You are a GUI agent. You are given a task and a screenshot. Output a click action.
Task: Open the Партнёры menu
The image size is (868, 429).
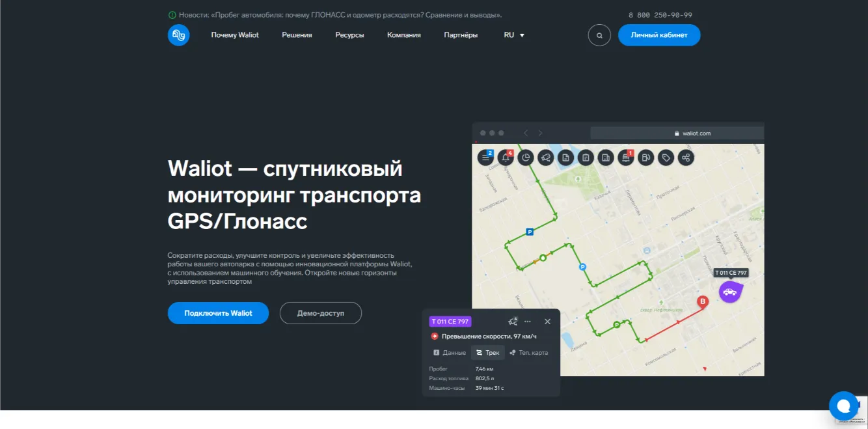pyautogui.click(x=461, y=35)
